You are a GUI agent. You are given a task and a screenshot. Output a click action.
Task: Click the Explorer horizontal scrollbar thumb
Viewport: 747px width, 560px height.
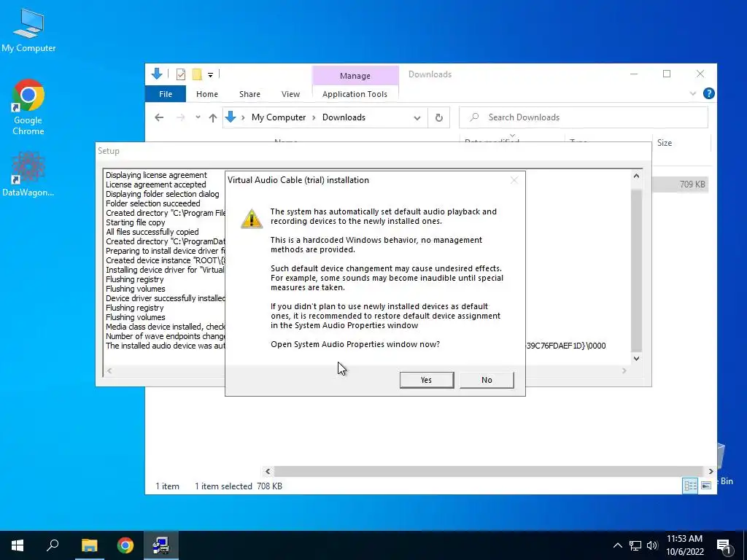(x=489, y=472)
